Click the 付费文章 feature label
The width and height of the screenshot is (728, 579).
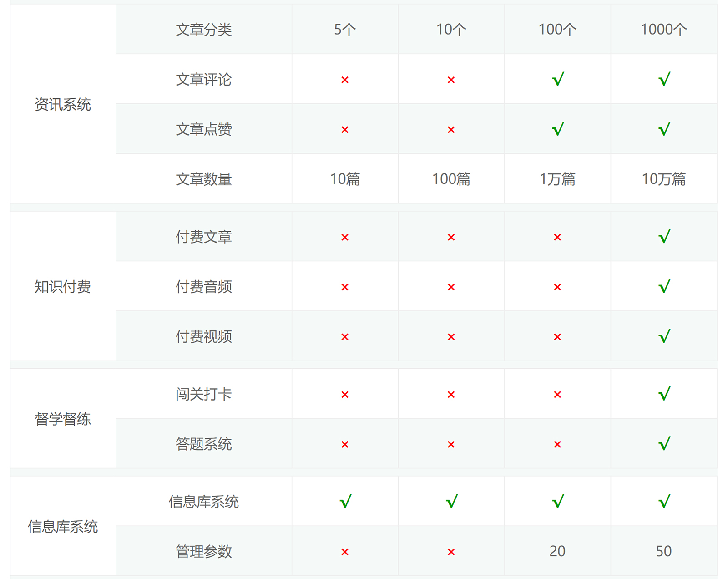[x=204, y=237]
